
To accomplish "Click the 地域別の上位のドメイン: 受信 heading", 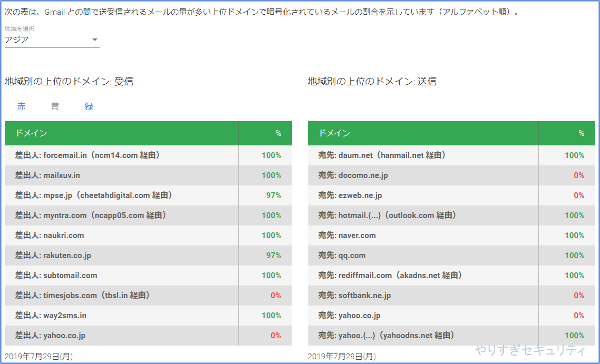I will click(x=69, y=82).
